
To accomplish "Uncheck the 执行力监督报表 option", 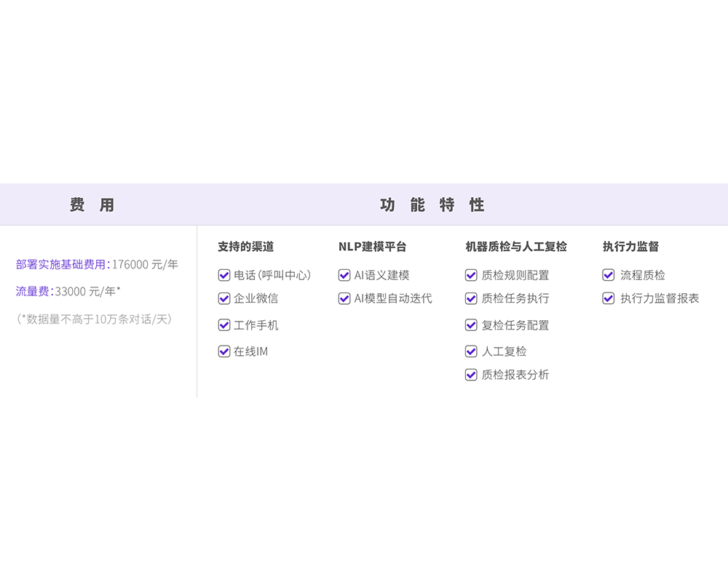I will (608, 298).
